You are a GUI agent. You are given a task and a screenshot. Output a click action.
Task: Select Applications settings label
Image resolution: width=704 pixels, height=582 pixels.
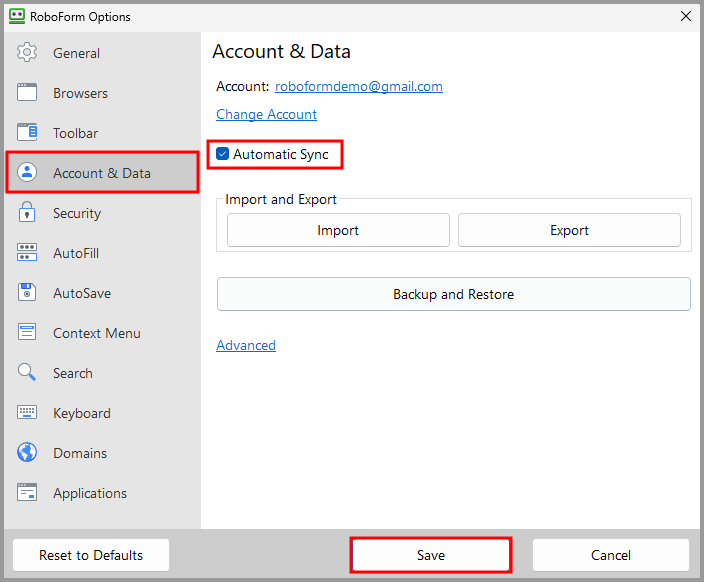click(90, 493)
